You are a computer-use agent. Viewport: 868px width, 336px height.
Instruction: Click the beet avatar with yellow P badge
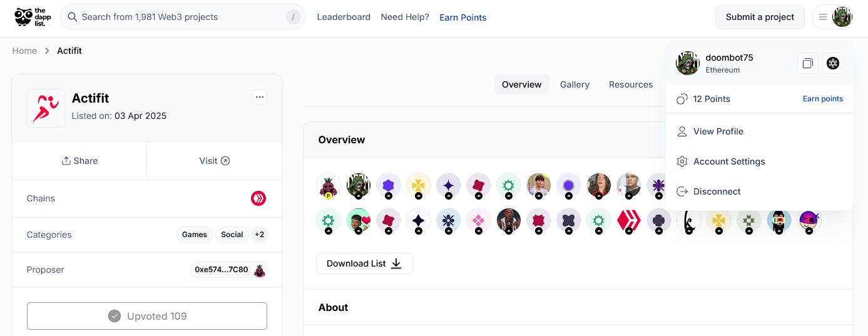[x=328, y=186]
